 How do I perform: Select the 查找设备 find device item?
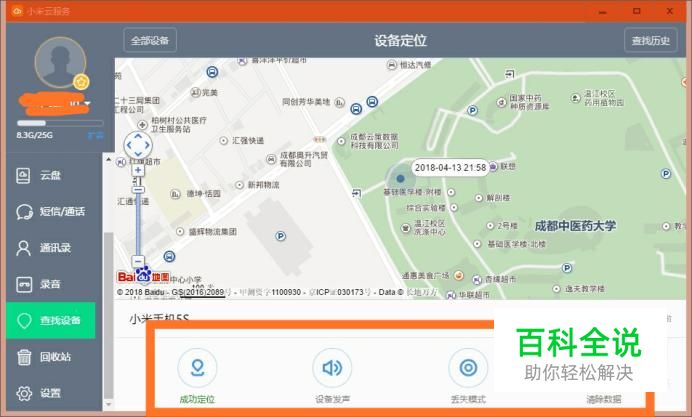(51, 320)
